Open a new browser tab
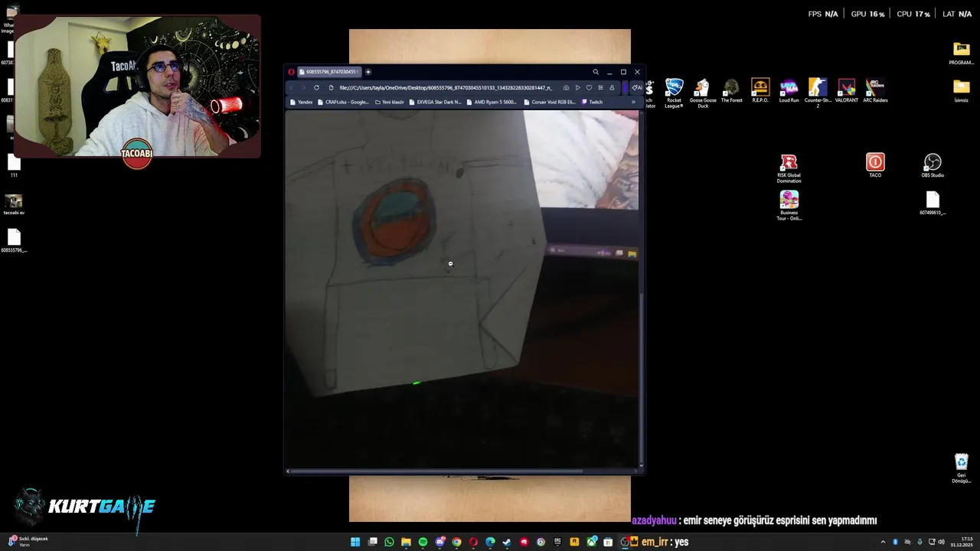Viewport: 980px width, 551px height. click(368, 72)
